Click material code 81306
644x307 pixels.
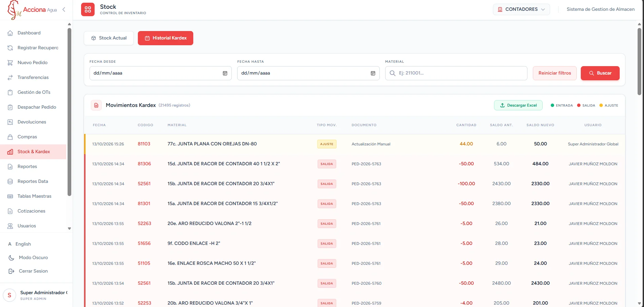144,164
